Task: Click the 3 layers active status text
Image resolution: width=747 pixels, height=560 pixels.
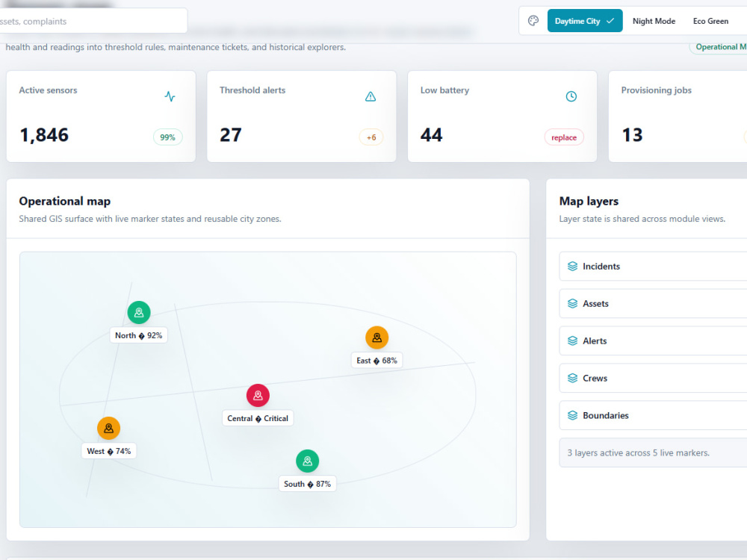Action: [639, 453]
